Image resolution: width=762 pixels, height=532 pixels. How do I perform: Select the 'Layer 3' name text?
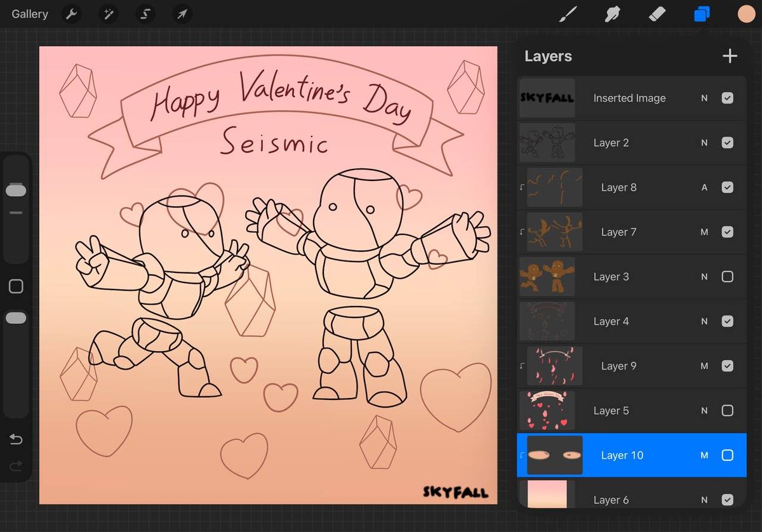[611, 277]
